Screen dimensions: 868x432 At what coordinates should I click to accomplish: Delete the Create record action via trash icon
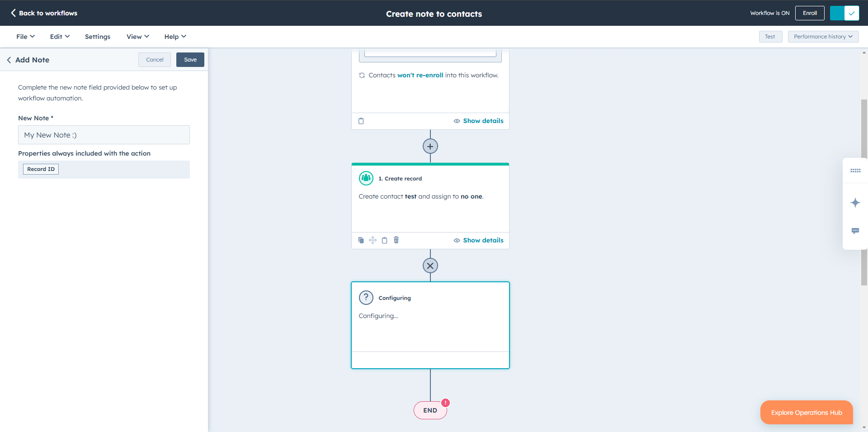396,240
